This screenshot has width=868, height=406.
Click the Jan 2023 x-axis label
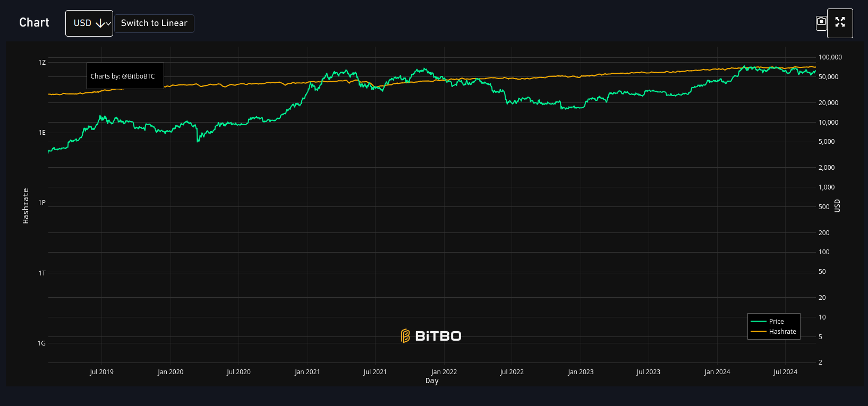580,372
